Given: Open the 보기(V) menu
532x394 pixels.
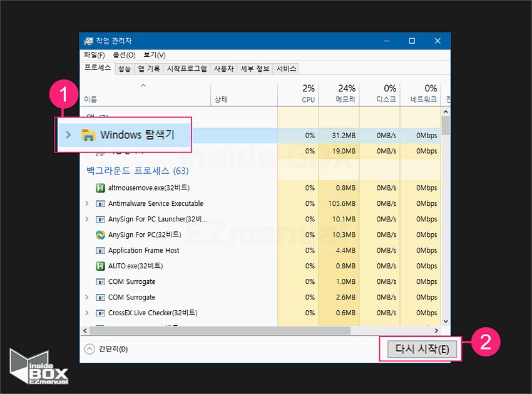Looking at the screenshot, I should [155, 55].
